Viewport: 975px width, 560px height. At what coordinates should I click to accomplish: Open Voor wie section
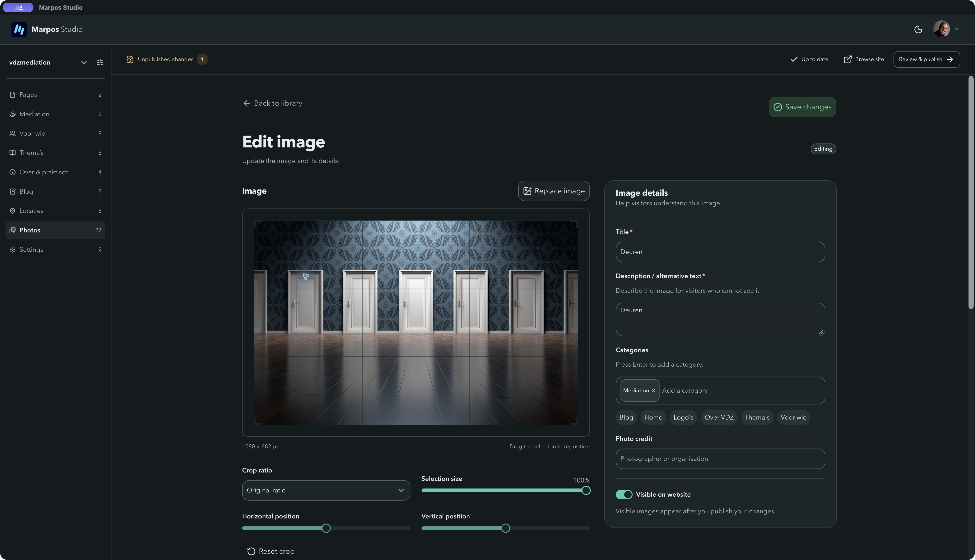(55, 133)
